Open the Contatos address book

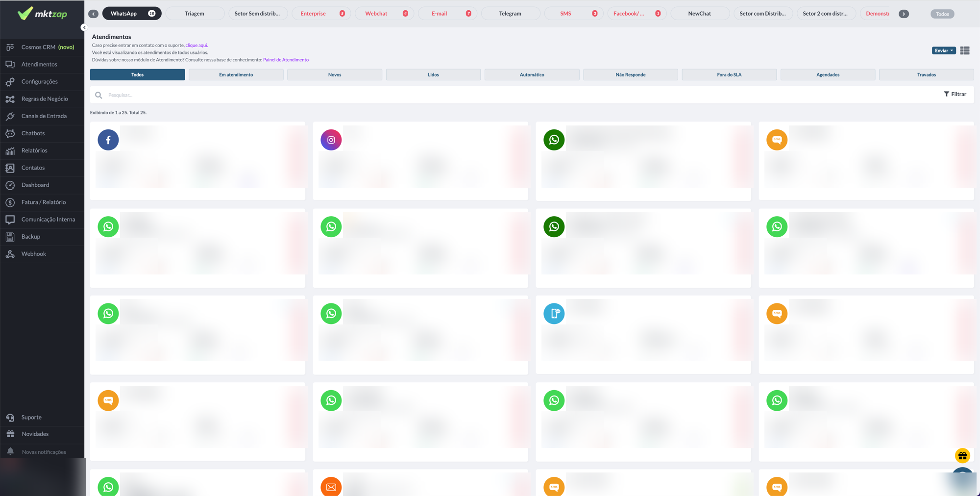point(42,168)
